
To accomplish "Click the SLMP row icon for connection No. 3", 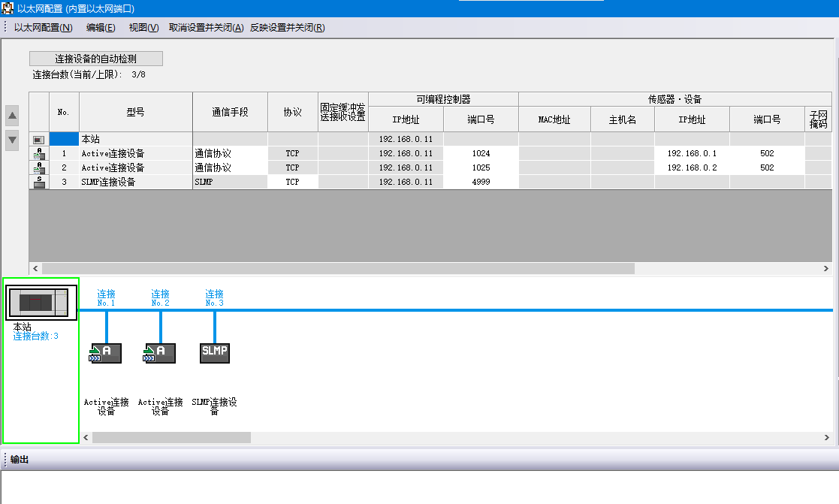I will (x=39, y=182).
